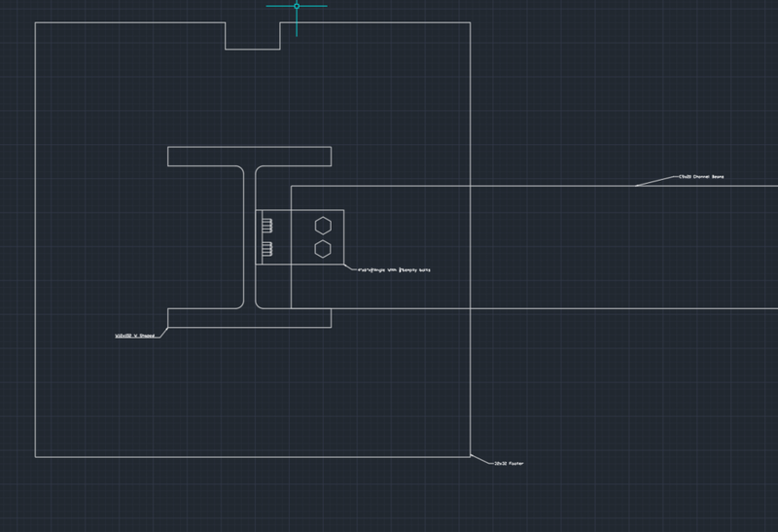Click the rectangular notch at top of footer
Screen dimensions: 778x532
click(x=253, y=36)
